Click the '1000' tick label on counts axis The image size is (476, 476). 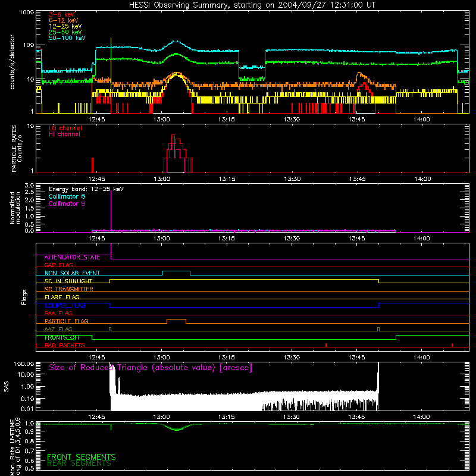(x=27, y=12)
